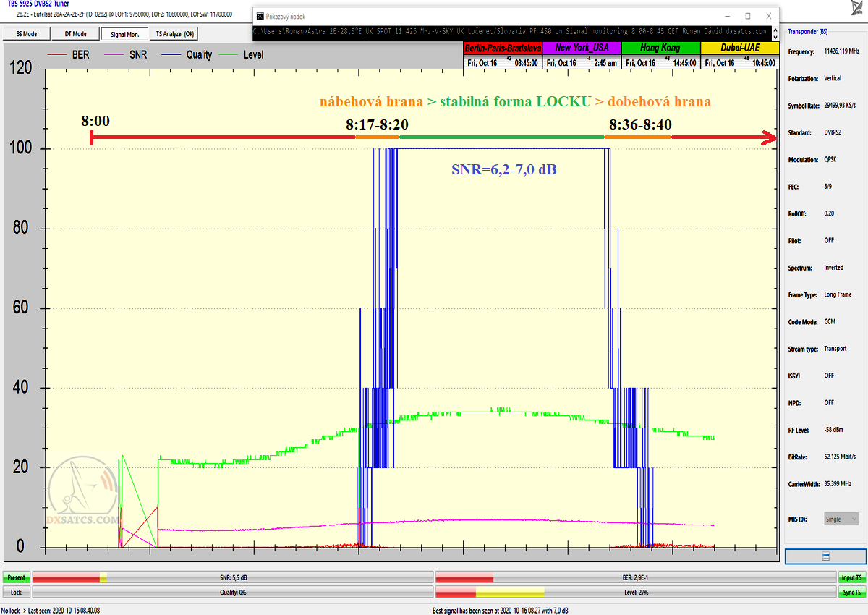Image resolution: width=868 pixels, height=615 pixels.
Task: Toggle the Sync TS indicator
Action: pos(851,592)
